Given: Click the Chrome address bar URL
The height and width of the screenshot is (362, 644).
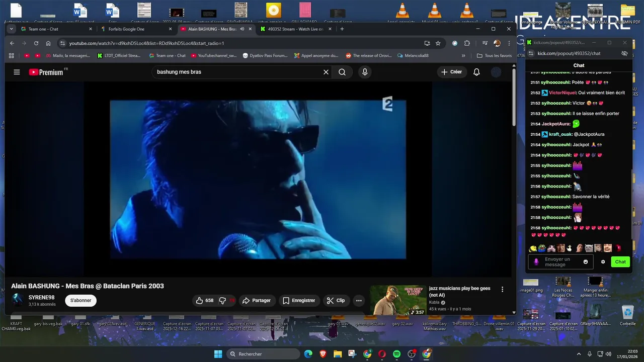Looking at the screenshot, I should click(x=146, y=43).
